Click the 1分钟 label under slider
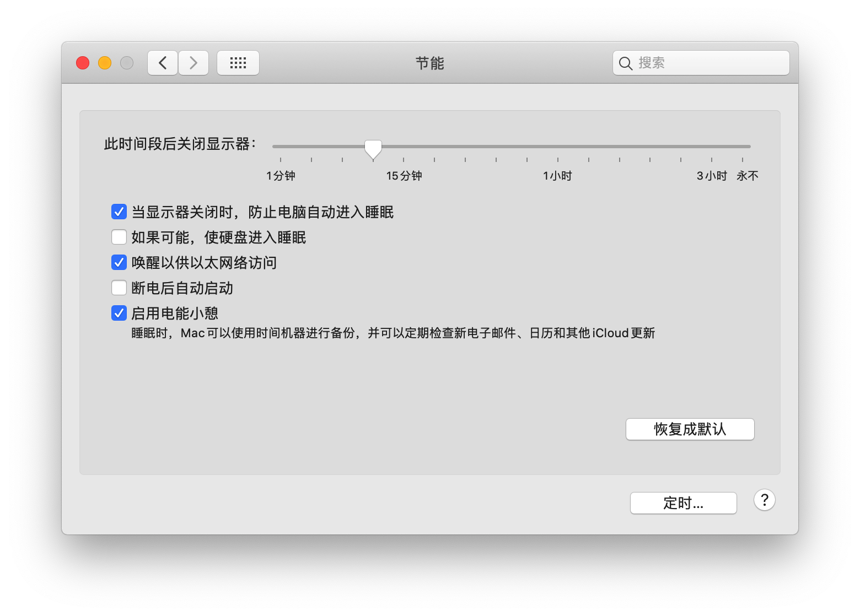Image resolution: width=860 pixels, height=616 pixels. coord(281,176)
